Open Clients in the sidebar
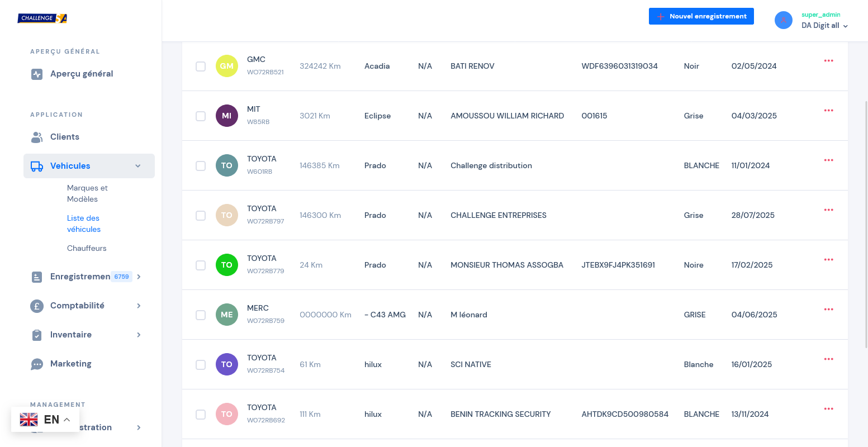This screenshot has height=447, width=868. point(65,137)
